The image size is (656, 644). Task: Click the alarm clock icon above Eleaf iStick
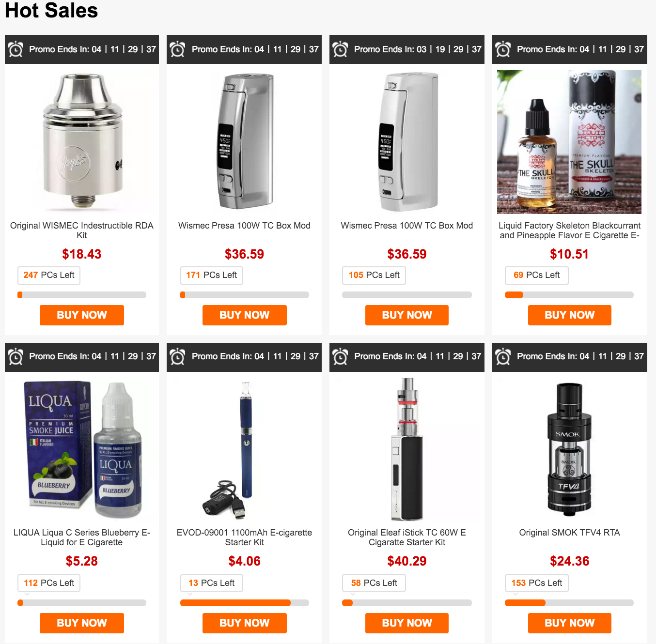pyautogui.click(x=340, y=356)
